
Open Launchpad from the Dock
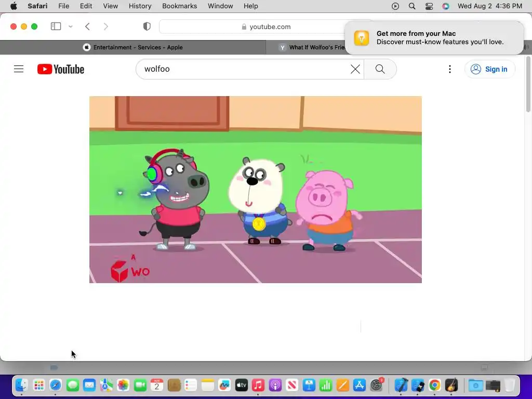click(x=38, y=385)
